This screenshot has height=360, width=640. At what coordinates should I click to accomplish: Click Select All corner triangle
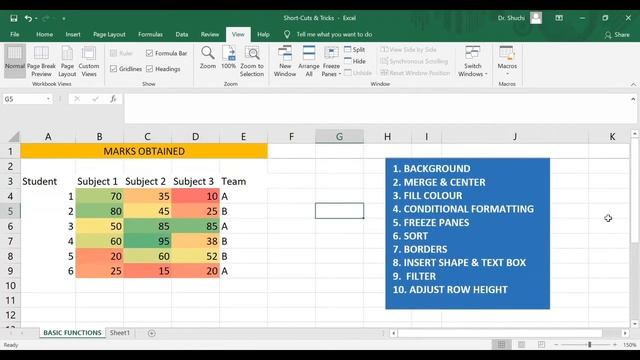[x=14, y=137]
